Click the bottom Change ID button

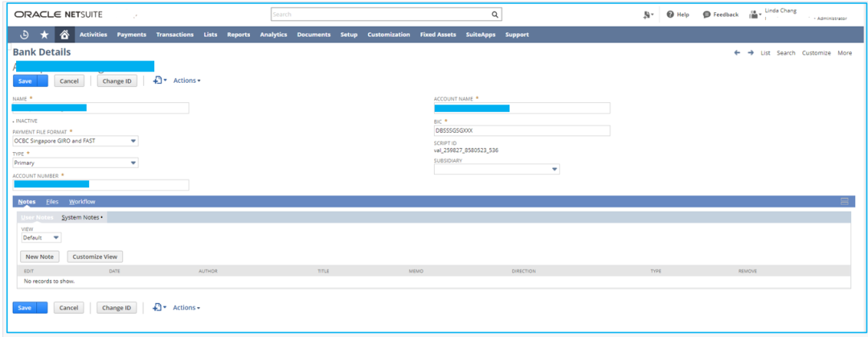(x=117, y=307)
